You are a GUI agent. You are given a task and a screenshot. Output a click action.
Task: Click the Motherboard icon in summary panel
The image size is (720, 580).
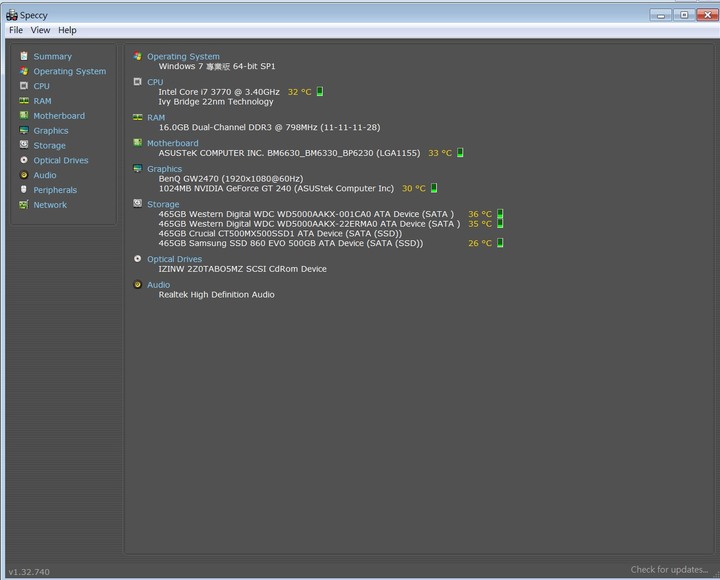click(137, 142)
